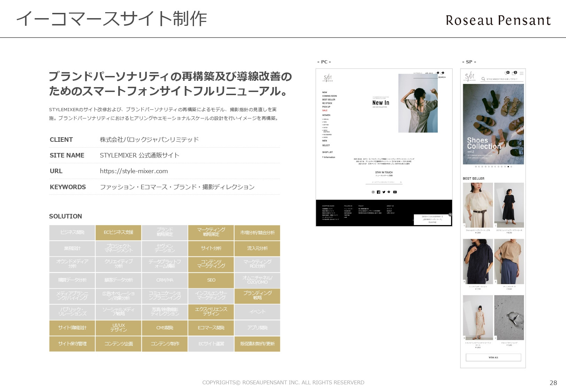The width and height of the screenshot is (566, 392).
Task: Open Instagram via the footer social icon
Action: (x=373, y=192)
